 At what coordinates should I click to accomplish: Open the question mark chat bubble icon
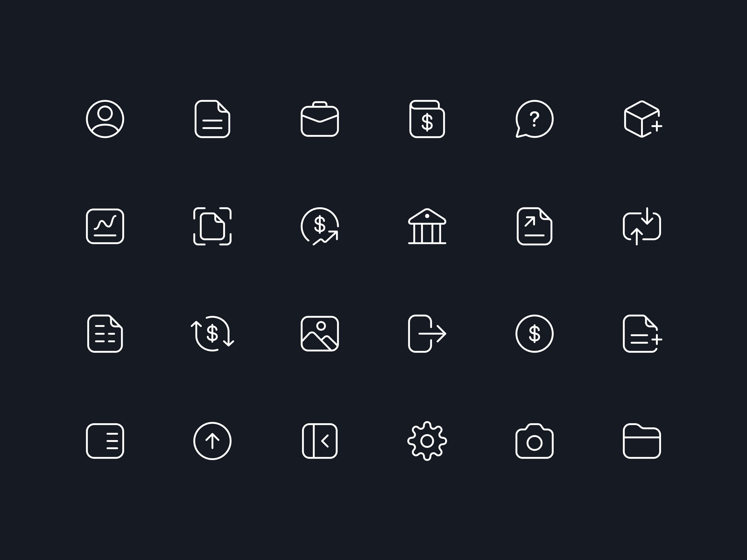pyautogui.click(x=534, y=119)
